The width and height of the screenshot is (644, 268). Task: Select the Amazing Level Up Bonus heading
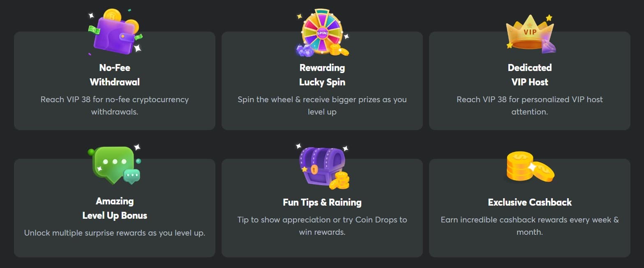[115, 208]
